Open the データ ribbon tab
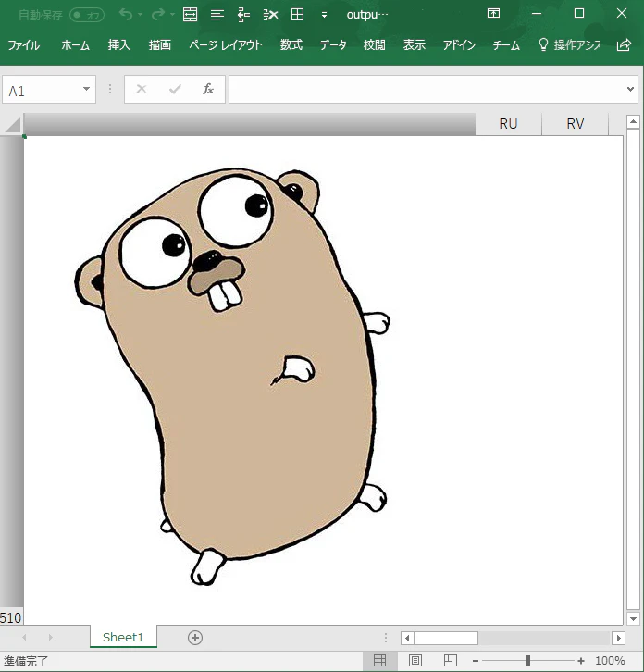This screenshot has width=644, height=672. coord(333,44)
